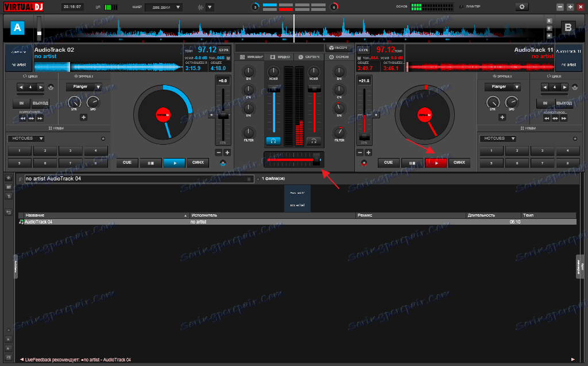Sync deck A with СИНХ button

(x=198, y=163)
